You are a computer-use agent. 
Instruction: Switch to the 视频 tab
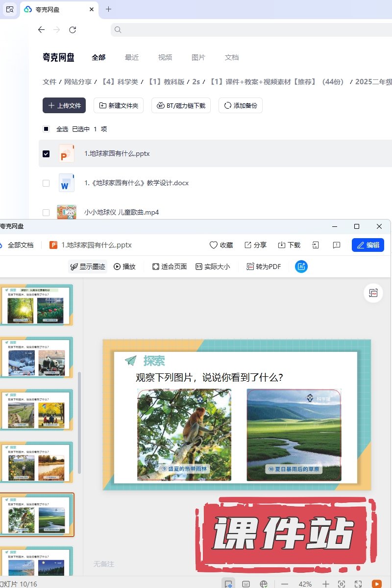coord(165,57)
